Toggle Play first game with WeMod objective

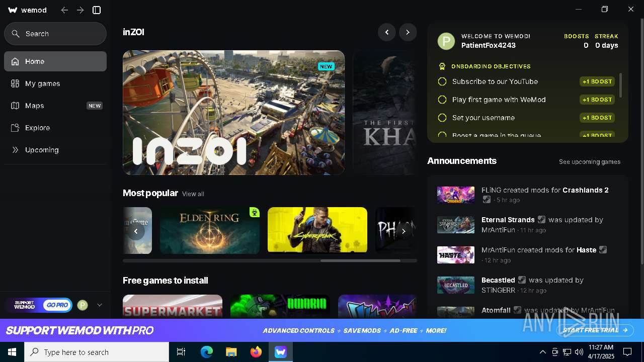click(442, 100)
